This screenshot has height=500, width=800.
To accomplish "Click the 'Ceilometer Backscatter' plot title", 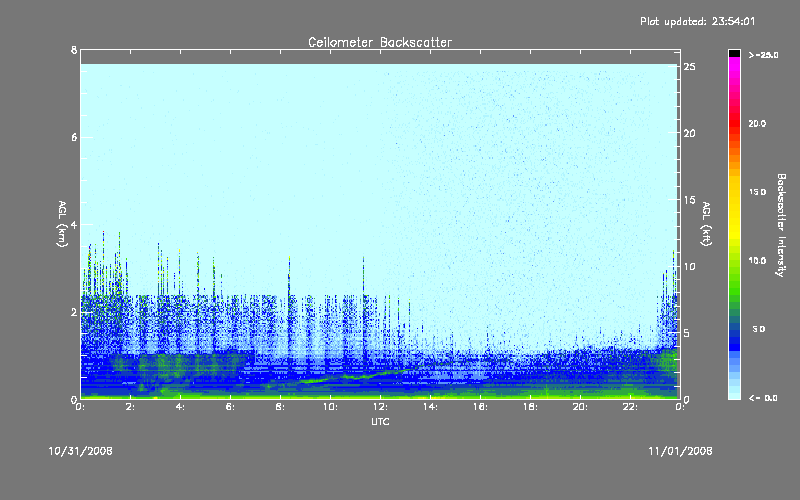I will point(380,42).
